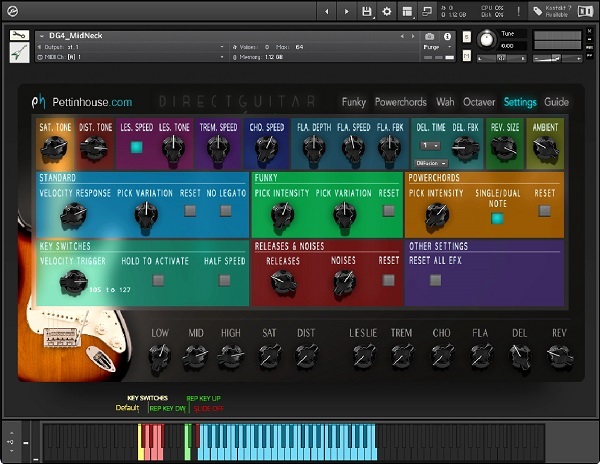Toggle the NO LEGATO checkbox
This screenshot has height=464, width=600.
[226, 211]
